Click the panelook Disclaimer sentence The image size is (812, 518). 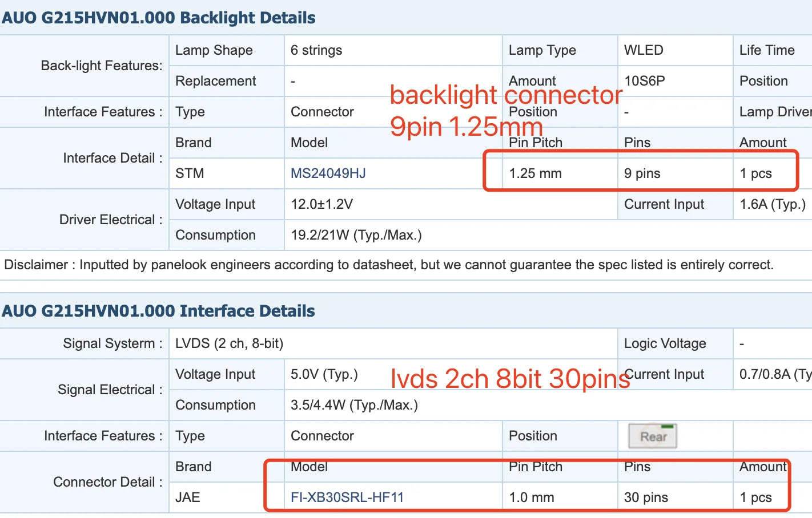click(389, 265)
